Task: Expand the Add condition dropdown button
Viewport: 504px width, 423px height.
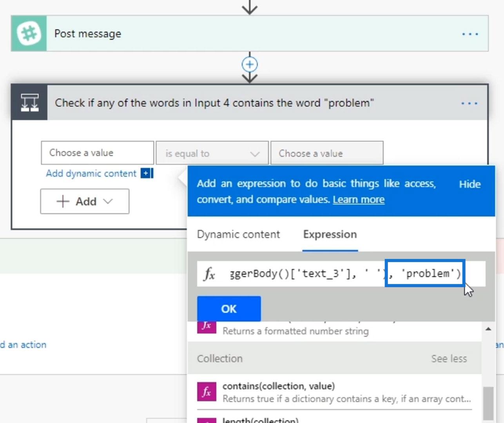Action: [x=85, y=201]
